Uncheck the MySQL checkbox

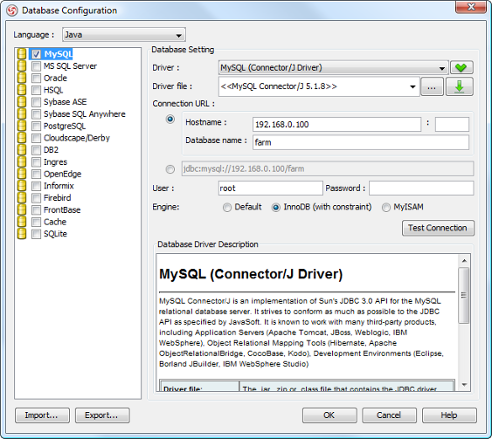click(36, 54)
